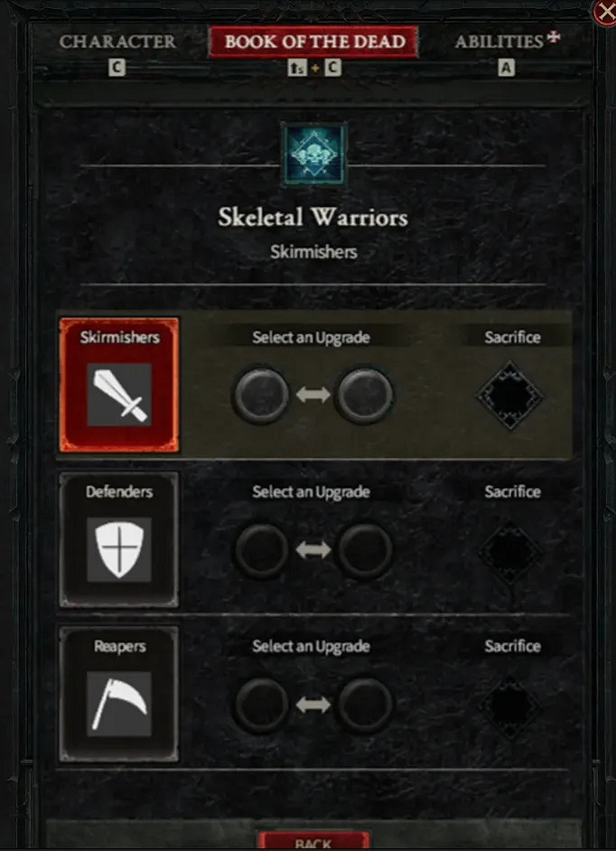616x851 pixels.
Task: Select the second Defenders upgrade circle
Action: [x=365, y=550]
